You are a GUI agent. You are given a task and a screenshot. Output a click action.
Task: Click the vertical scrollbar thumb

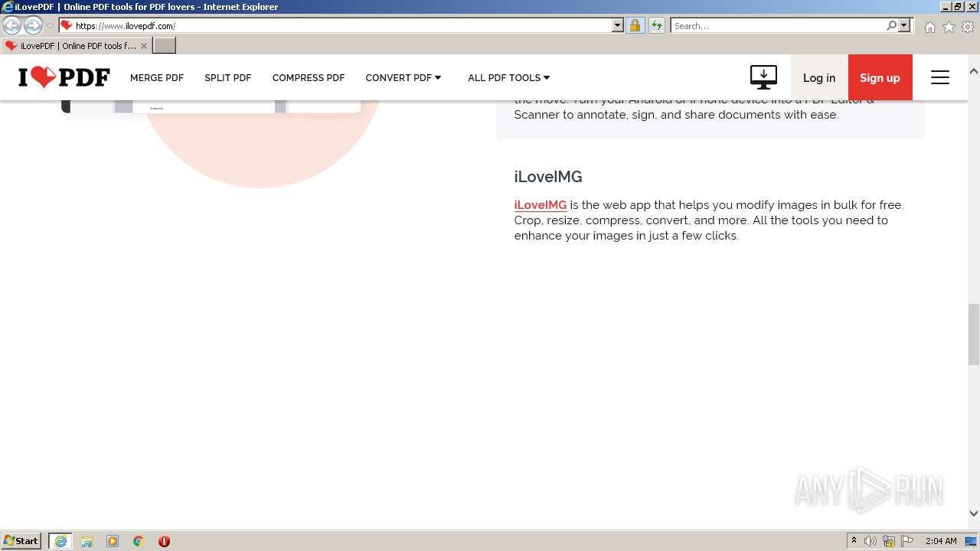tap(974, 334)
